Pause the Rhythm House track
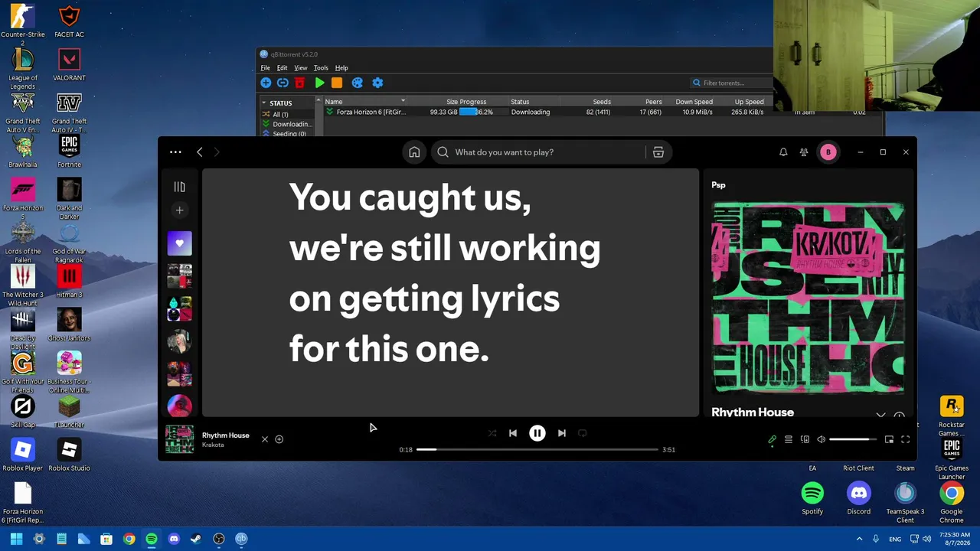 coord(537,433)
